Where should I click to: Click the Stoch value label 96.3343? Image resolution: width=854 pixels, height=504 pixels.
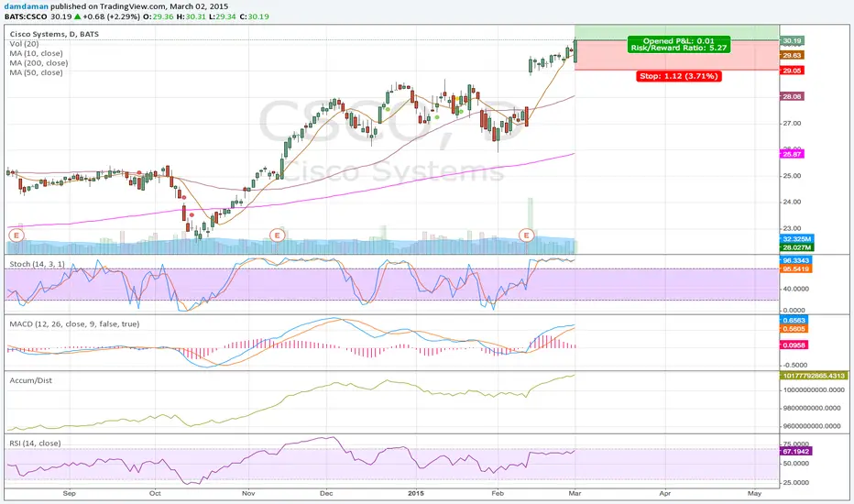click(x=795, y=260)
